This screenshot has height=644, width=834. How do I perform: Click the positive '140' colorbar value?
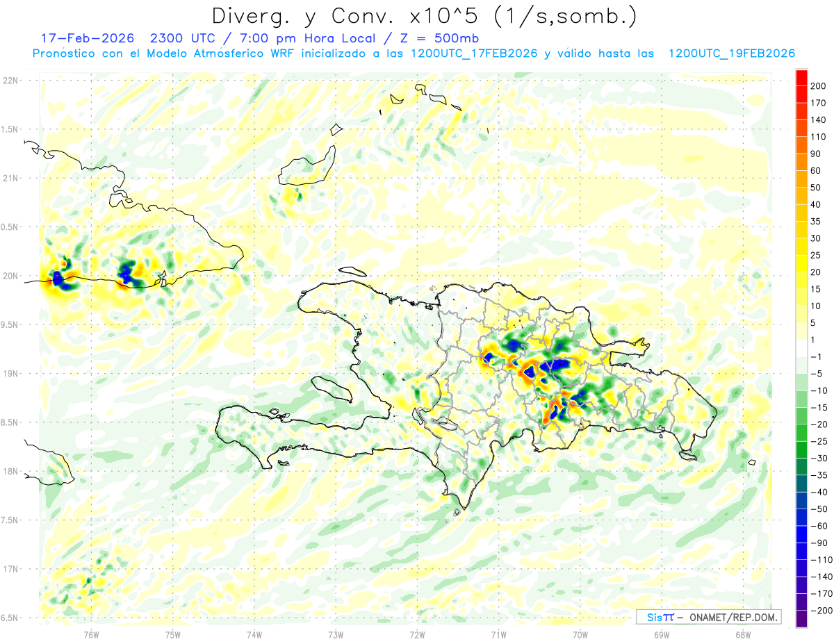point(819,120)
